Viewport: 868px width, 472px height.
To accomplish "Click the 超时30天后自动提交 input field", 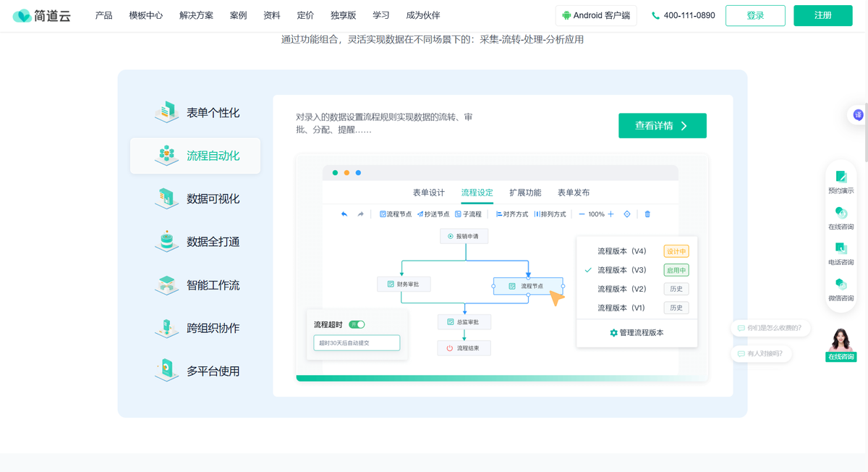I will pyautogui.click(x=357, y=342).
